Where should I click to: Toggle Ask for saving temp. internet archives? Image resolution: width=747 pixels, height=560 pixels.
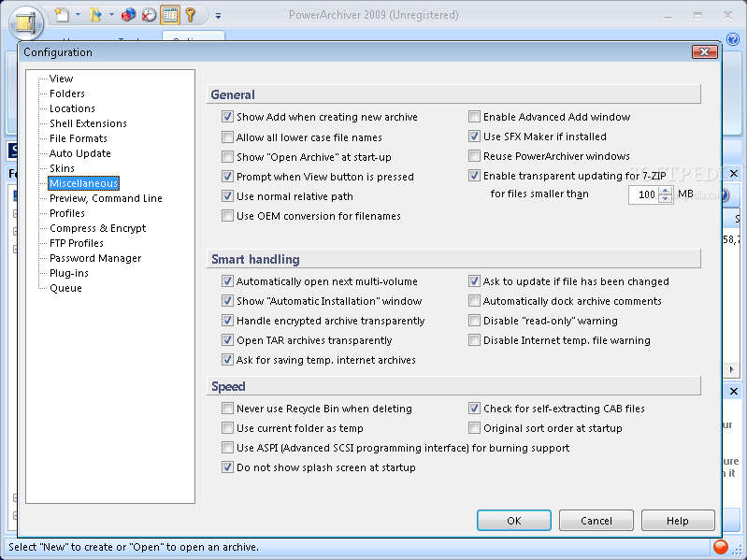(227, 360)
